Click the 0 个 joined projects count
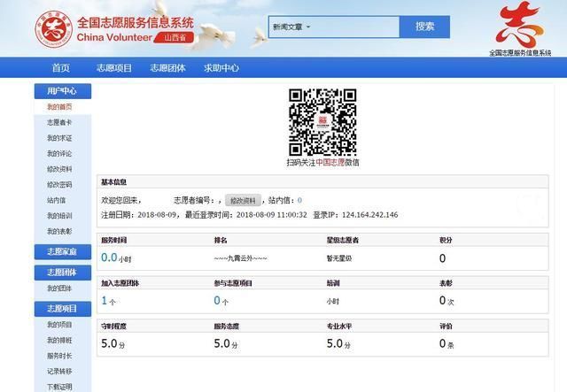567x392 pixels. [x=221, y=301]
